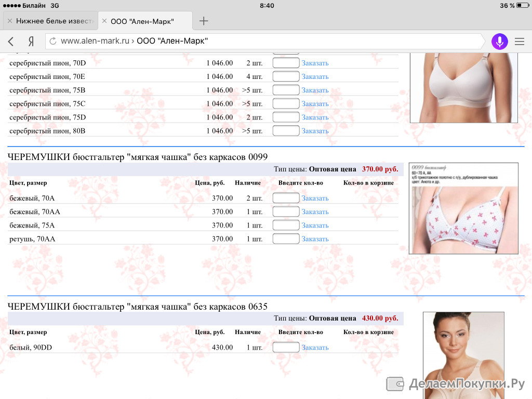This screenshot has height=399, width=532.
Task: Click the 'бежевый, 70A' row label
Action: [32, 198]
